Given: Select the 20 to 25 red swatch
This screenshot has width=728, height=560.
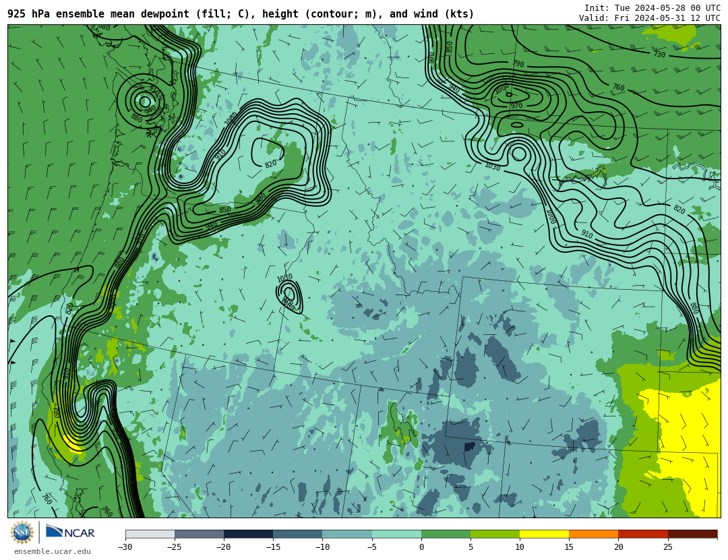Looking at the screenshot, I should tap(643, 534).
